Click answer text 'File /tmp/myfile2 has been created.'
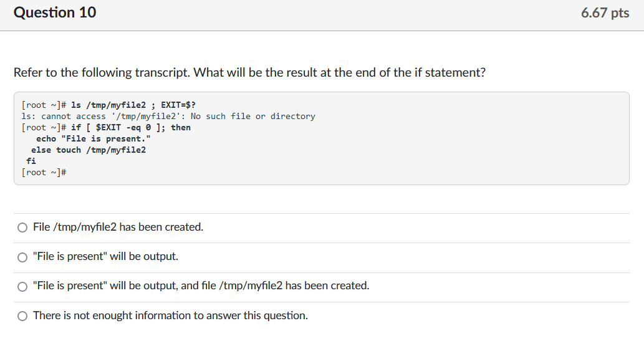Screen dimensions: 644x346 point(118,227)
